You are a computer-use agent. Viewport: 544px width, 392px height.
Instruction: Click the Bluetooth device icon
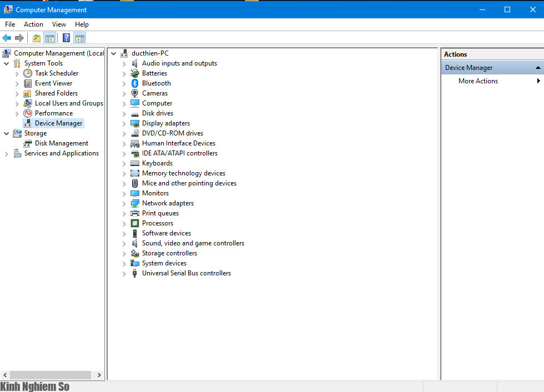click(135, 83)
